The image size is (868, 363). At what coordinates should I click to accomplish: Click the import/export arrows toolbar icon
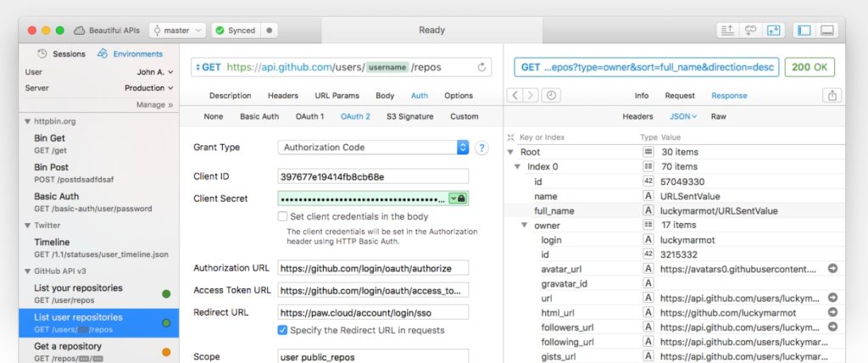click(773, 31)
